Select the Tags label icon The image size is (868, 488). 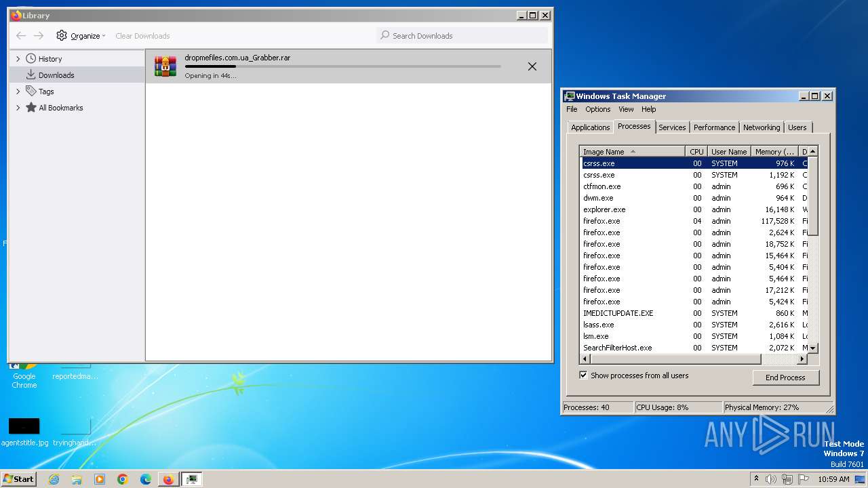(31, 91)
